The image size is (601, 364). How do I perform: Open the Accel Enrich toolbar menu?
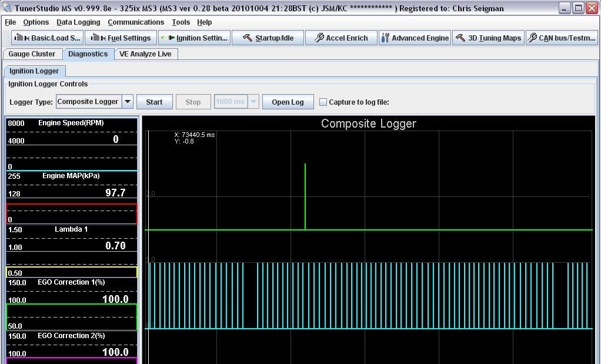point(341,38)
